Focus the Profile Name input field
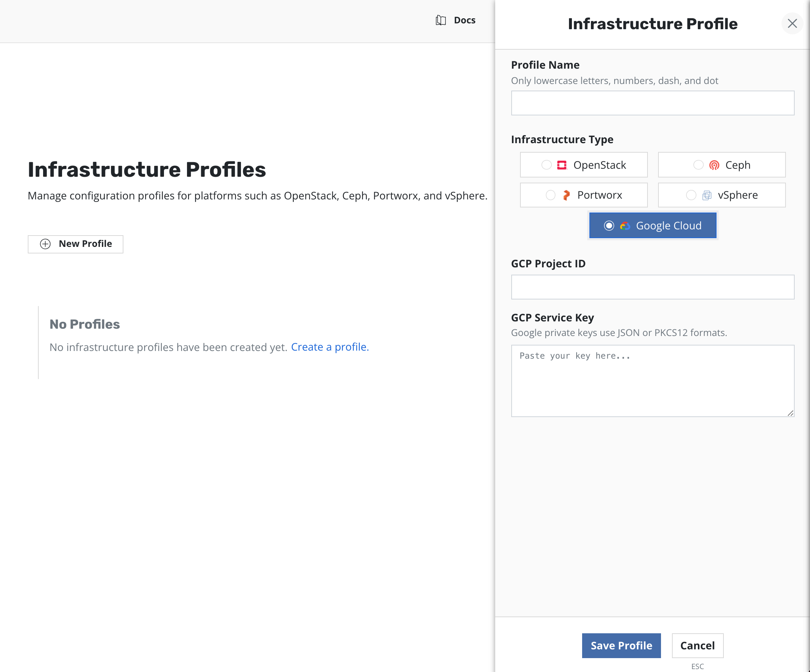This screenshot has width=810, height=672. click(652, 103)
